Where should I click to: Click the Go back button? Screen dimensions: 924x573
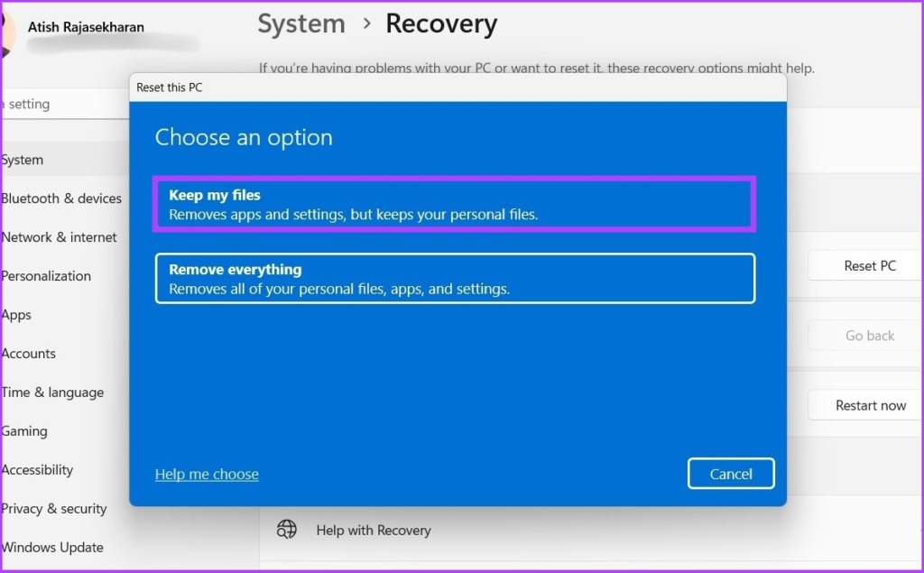pos(870,336)
